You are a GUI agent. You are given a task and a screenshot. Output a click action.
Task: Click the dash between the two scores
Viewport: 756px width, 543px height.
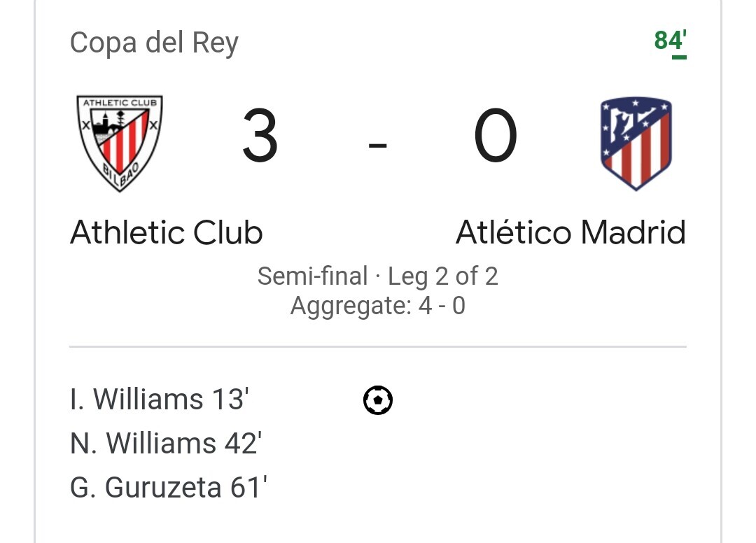[x=377, y=145]
